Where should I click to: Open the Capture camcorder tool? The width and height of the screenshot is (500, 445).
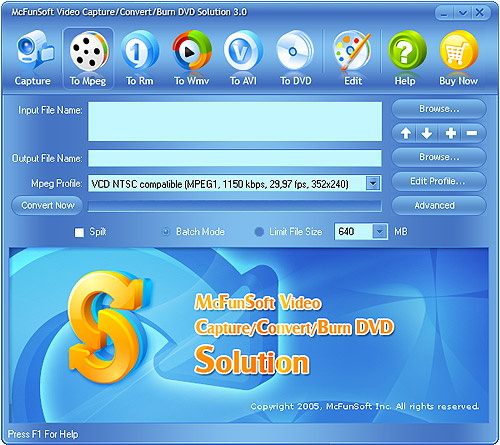click(x=33, y=58)
